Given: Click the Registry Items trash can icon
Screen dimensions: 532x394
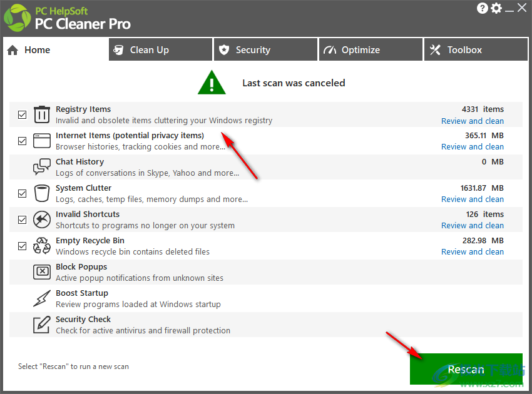Looking at the screenshot, I should [42, 114].
